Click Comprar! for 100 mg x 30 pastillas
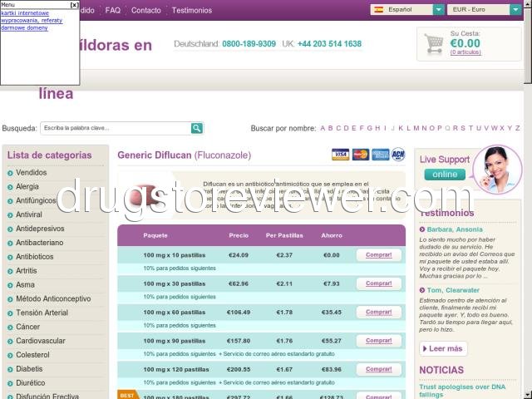 click(379, 283)
